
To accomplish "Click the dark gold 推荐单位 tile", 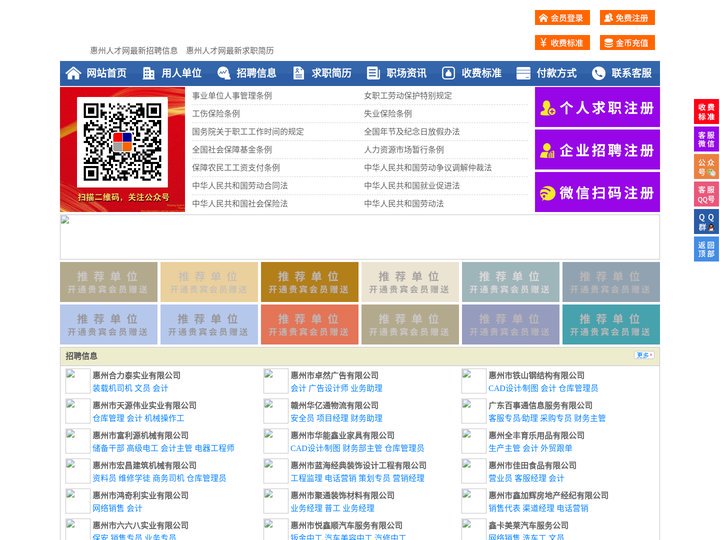I will click(x=309, y=282).
